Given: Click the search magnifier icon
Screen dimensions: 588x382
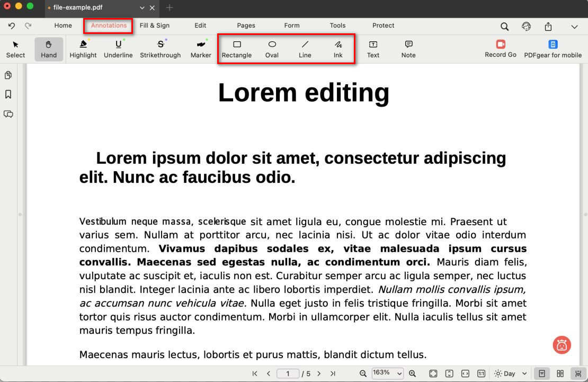Looking at the screenshot, I should pos(504,26).
